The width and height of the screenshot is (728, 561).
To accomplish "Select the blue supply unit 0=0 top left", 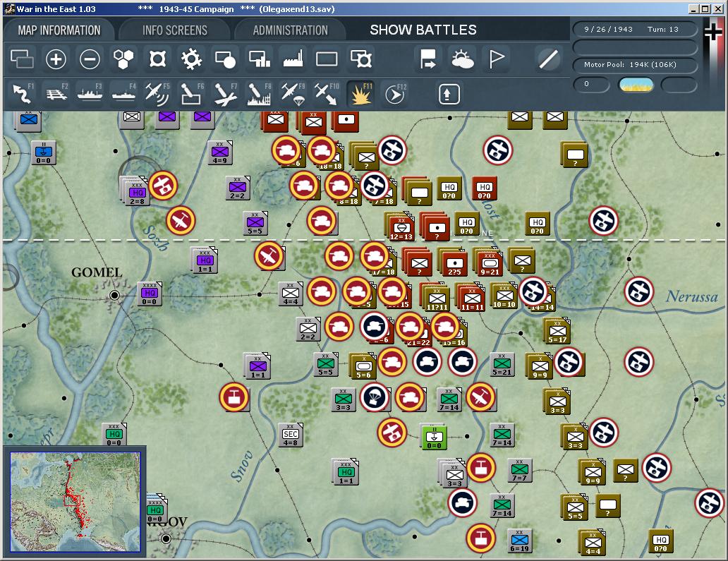I will (44, 153).
